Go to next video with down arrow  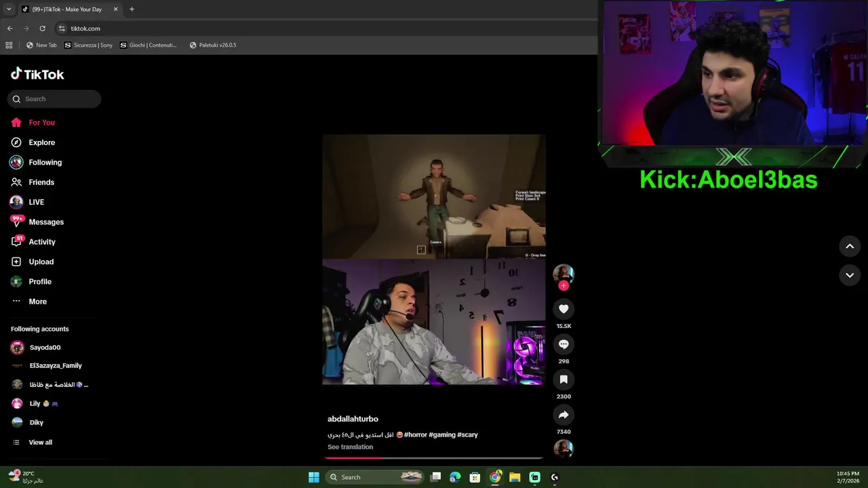850,275
